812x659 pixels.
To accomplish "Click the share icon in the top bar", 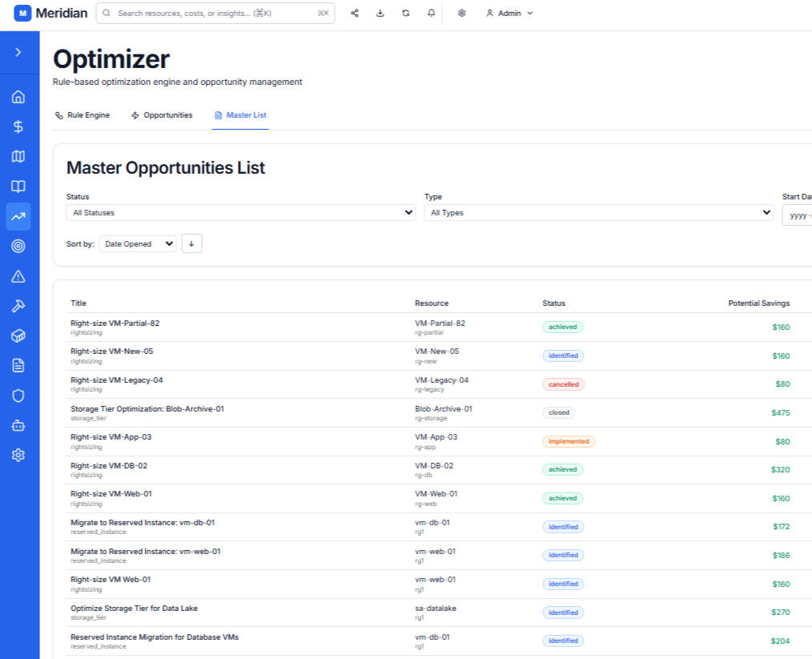I will point(355,14).
